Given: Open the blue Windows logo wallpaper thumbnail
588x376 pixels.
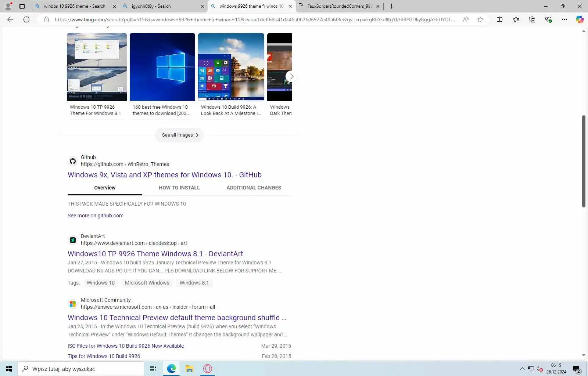Looking at the screenshot, I should pos(162,67).
